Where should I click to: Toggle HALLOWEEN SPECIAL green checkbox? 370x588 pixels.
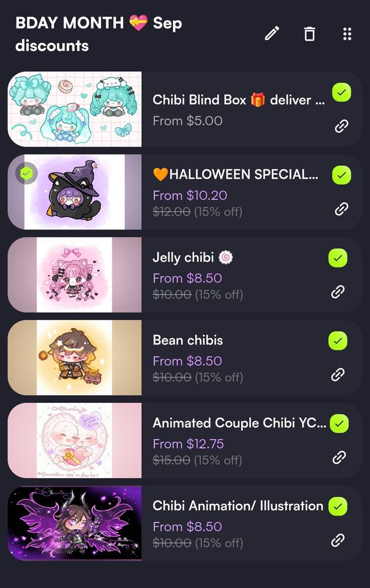(x=342, y=175)
